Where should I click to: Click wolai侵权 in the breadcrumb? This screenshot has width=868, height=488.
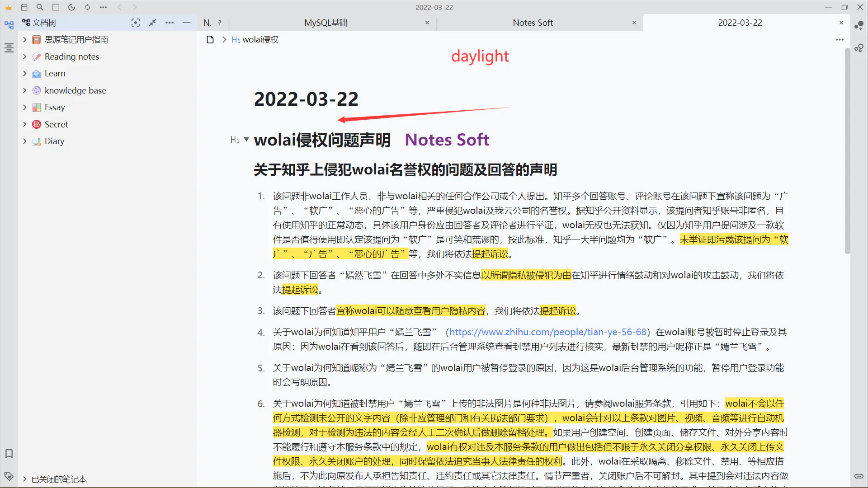(x=260, y=40)
